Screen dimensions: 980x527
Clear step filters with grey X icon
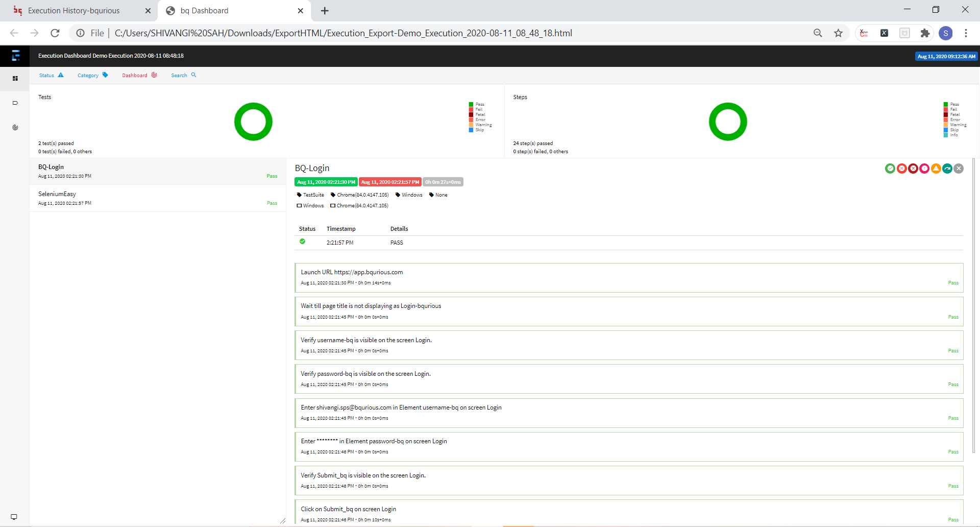point(959,169)
